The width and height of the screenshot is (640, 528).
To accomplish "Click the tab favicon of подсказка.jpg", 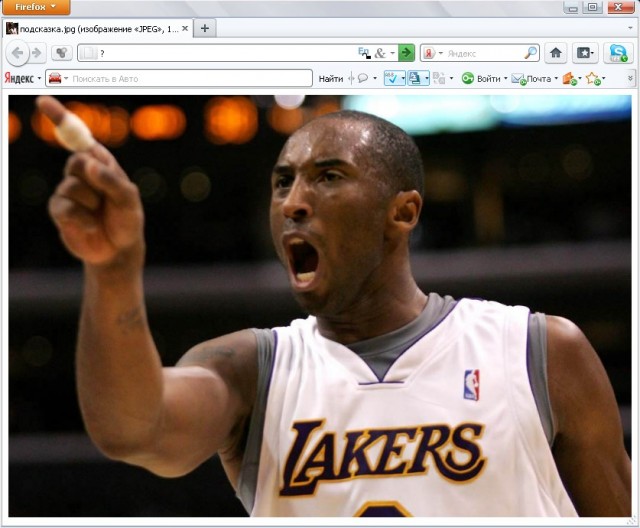I will (12, 29).
